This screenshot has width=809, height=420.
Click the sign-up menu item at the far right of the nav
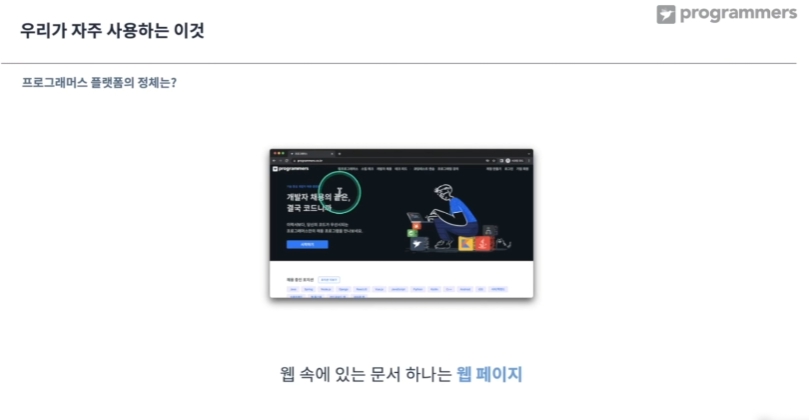[x=522, y=169]
